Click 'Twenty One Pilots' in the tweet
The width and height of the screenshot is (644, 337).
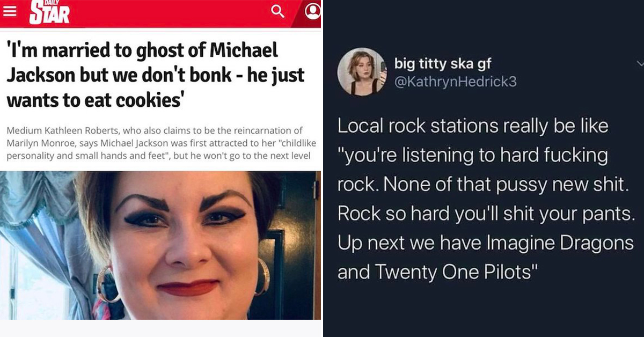453,273
